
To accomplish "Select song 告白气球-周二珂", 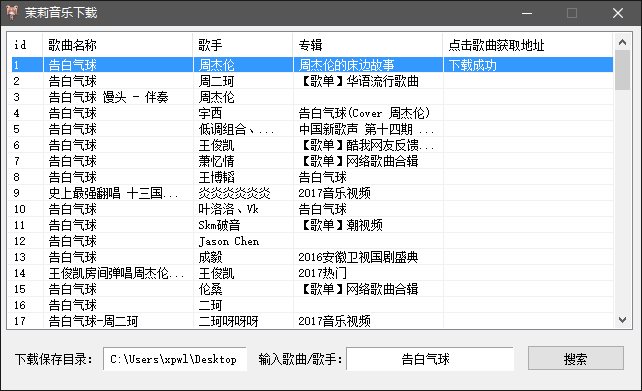I will pos(93,321).
